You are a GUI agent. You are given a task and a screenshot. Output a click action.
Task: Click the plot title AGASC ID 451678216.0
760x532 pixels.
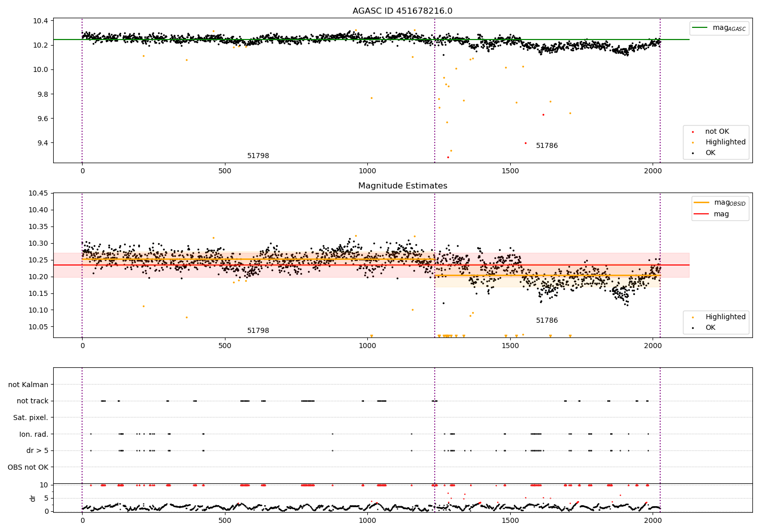[402, 11]
